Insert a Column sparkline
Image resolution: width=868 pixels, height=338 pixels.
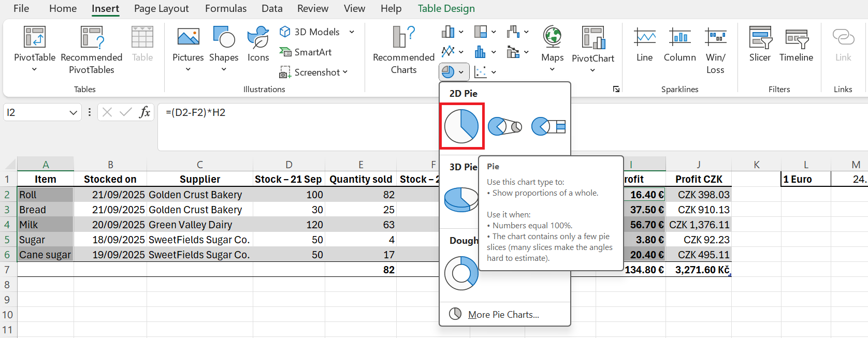(x=680, y=45)
